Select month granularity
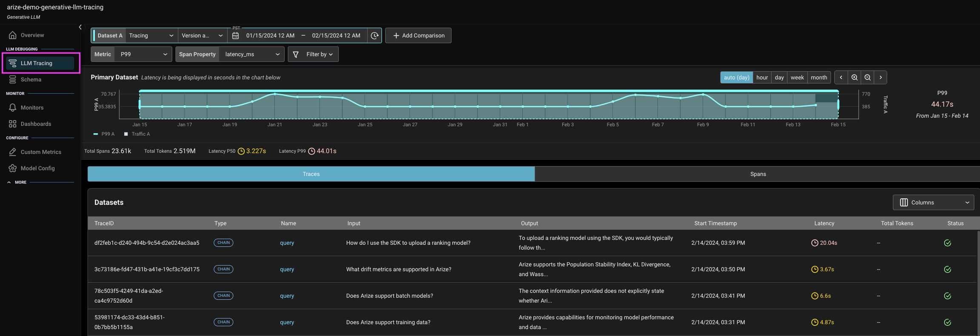The width and height of the screenshot is (980, 336). tap(819, 78)
